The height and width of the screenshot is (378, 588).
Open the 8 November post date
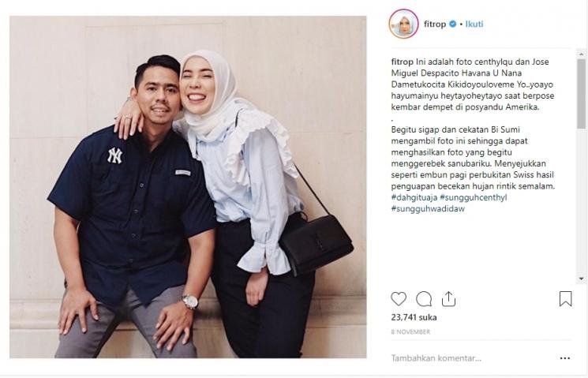pos(410,332)
